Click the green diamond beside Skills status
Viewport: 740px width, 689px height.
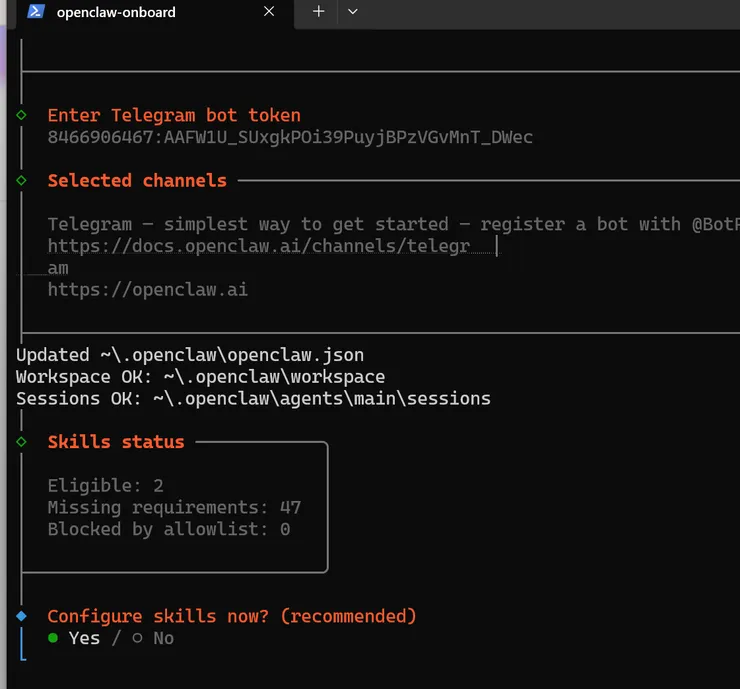pos(21,441)
